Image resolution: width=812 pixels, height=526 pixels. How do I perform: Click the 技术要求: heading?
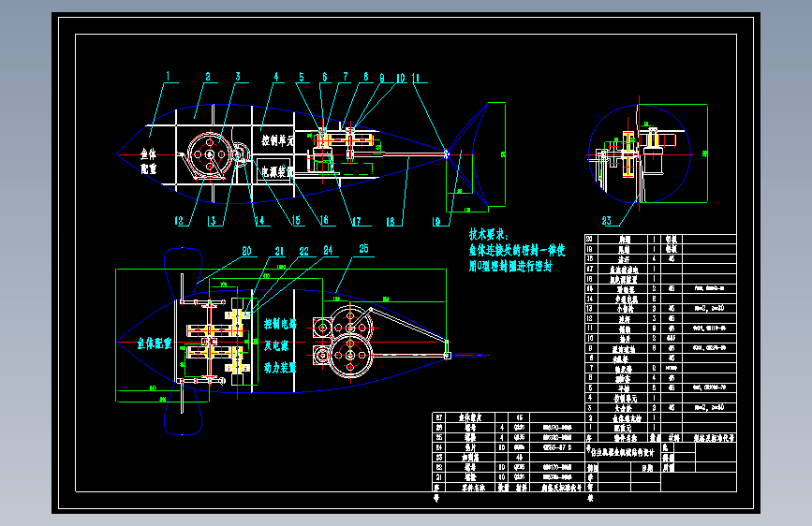(490, 234)
